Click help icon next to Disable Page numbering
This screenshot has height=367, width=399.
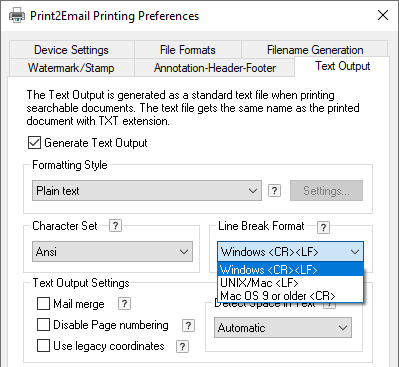(188, 325)
